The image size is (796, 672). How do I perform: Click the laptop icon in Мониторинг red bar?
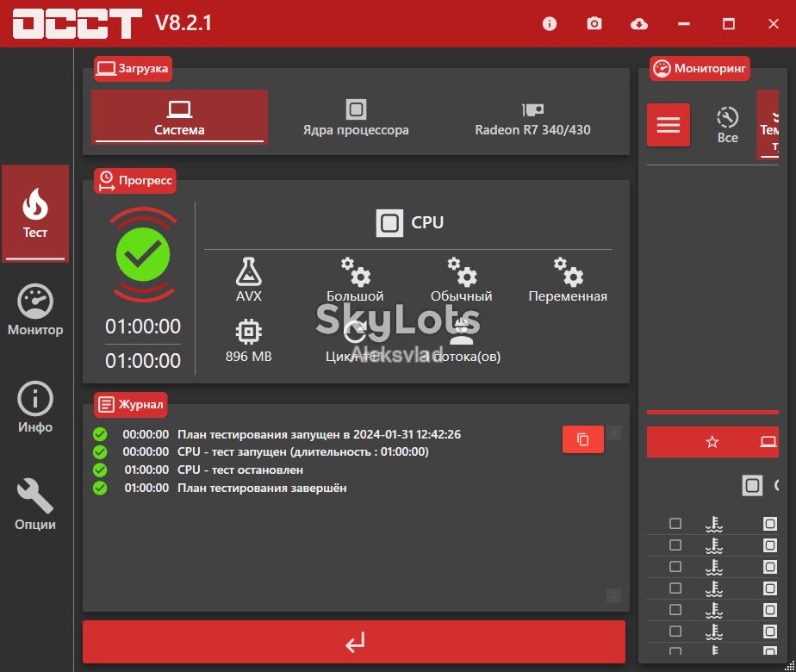768,442
